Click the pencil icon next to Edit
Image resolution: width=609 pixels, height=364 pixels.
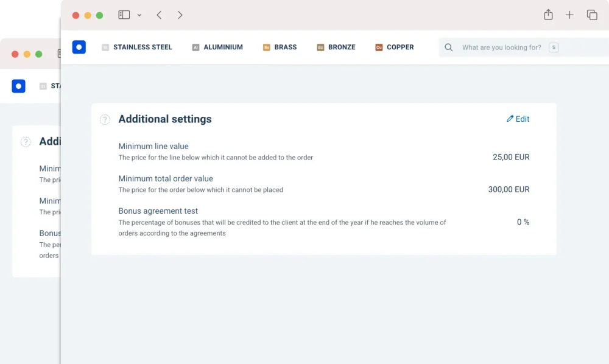click(x=510, y=119)
